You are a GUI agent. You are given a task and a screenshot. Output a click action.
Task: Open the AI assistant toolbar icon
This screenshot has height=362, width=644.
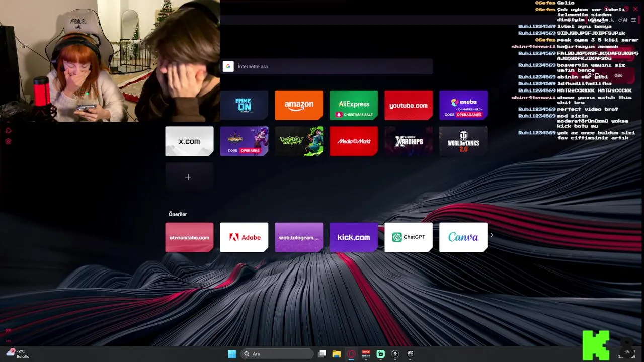[623, 20]
